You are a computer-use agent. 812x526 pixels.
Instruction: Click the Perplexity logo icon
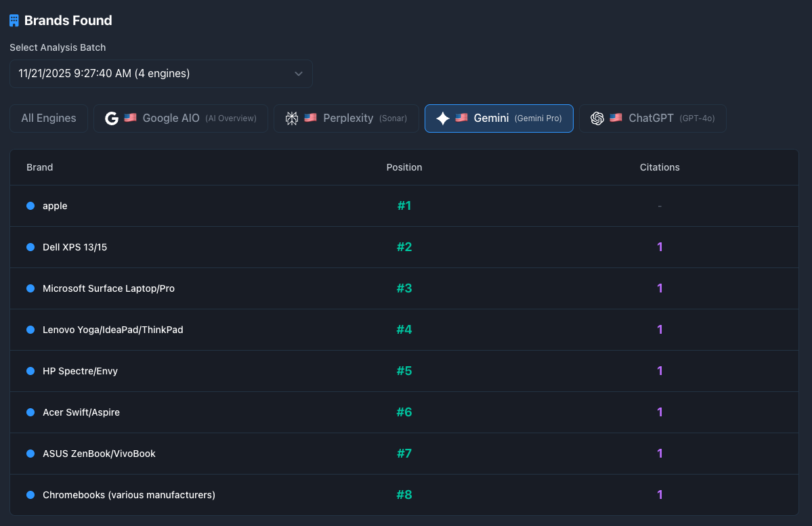(292, 118)
